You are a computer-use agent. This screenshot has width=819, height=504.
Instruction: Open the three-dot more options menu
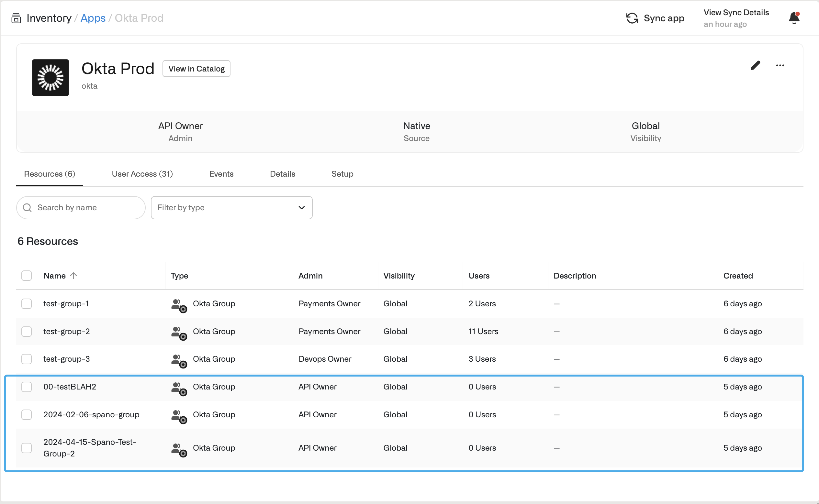780,65
